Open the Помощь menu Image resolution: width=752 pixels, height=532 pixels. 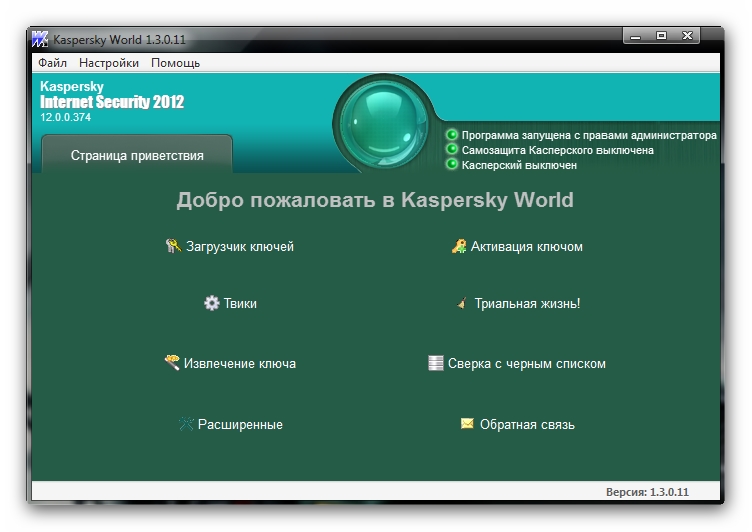point(176,63)
